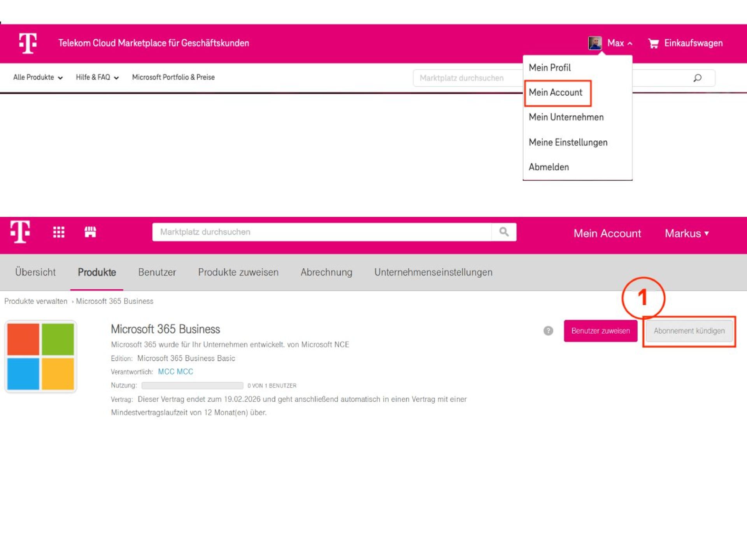Click the Einkaufswagen text link
Screen dimensions: 747x560
coord(693,43)
